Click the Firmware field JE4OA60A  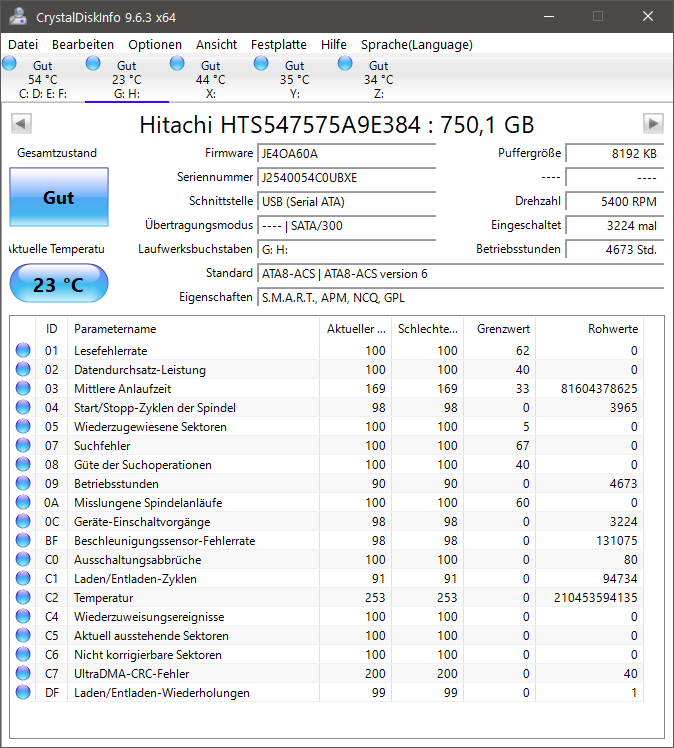(x=347, y=154)
